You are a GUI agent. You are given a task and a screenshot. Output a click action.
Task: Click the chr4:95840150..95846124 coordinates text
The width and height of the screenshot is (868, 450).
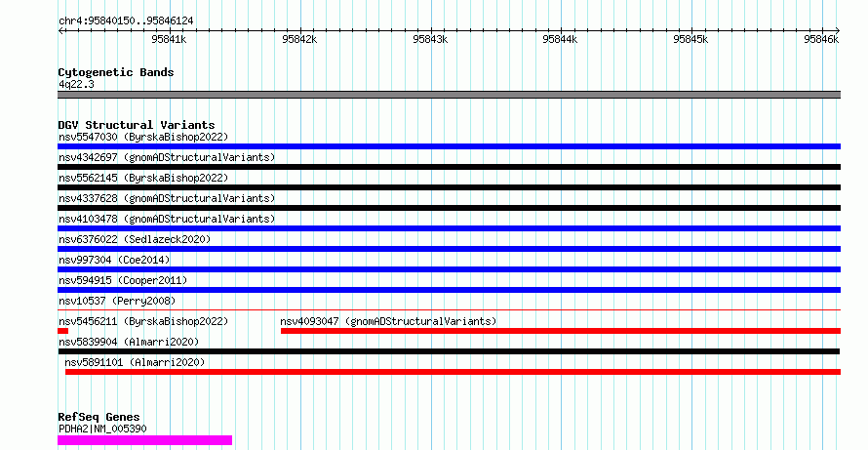126,21
